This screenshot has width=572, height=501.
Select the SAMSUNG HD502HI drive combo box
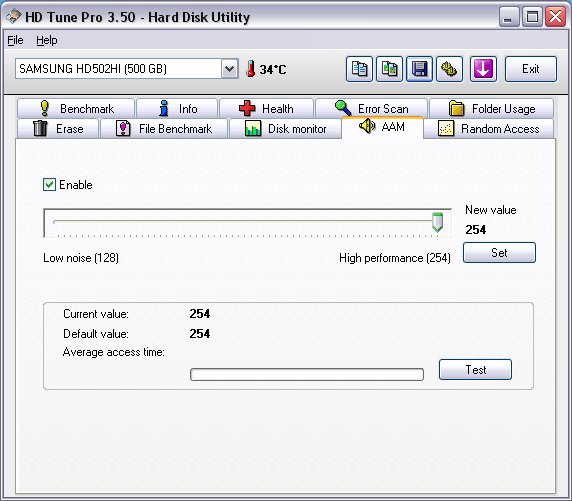pyautogui.click(x=127, y=69)
